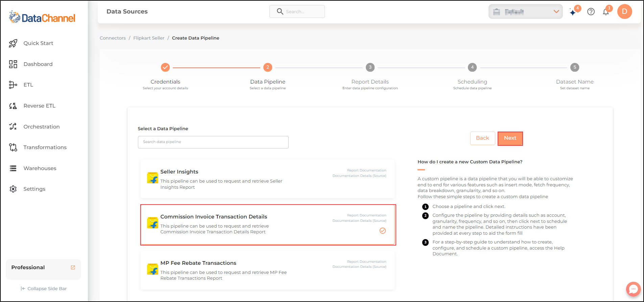Screen dimensions: 644x302
Task: Select the MP Fee Rebate Transactions card
Action: pyautogui.click(x=268, y=270)
